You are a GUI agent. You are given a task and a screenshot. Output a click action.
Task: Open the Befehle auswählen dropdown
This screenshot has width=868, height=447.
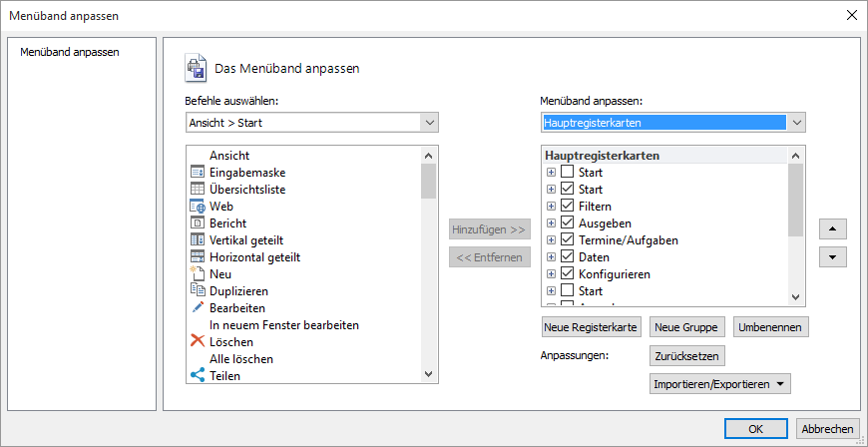coord(429,123)
